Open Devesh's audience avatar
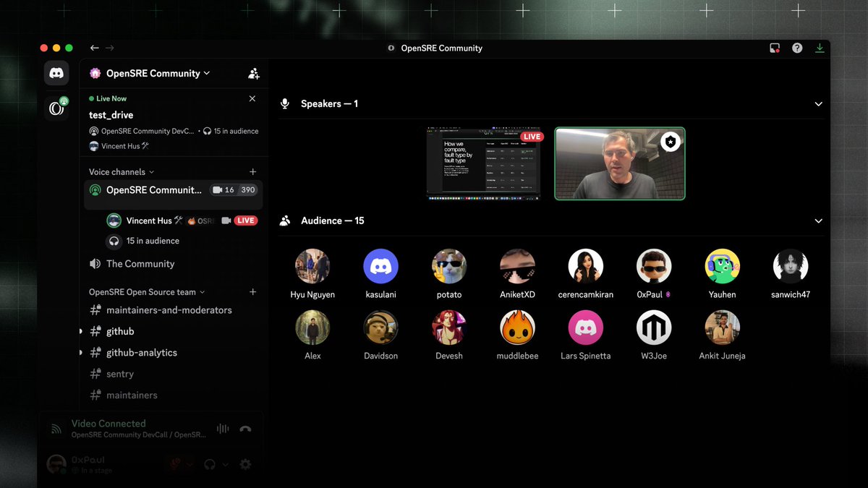Screen dimensions: 868x488 tap(449, 328)
